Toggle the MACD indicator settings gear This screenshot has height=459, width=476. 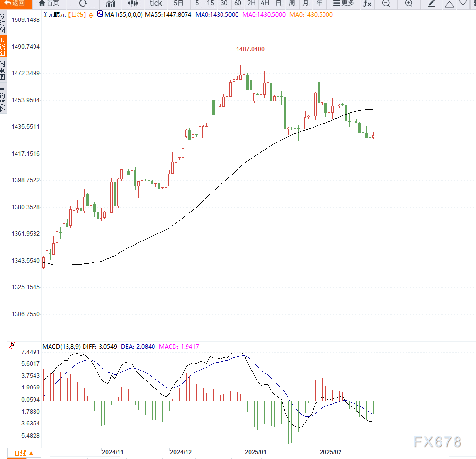(x=11, y=345)
